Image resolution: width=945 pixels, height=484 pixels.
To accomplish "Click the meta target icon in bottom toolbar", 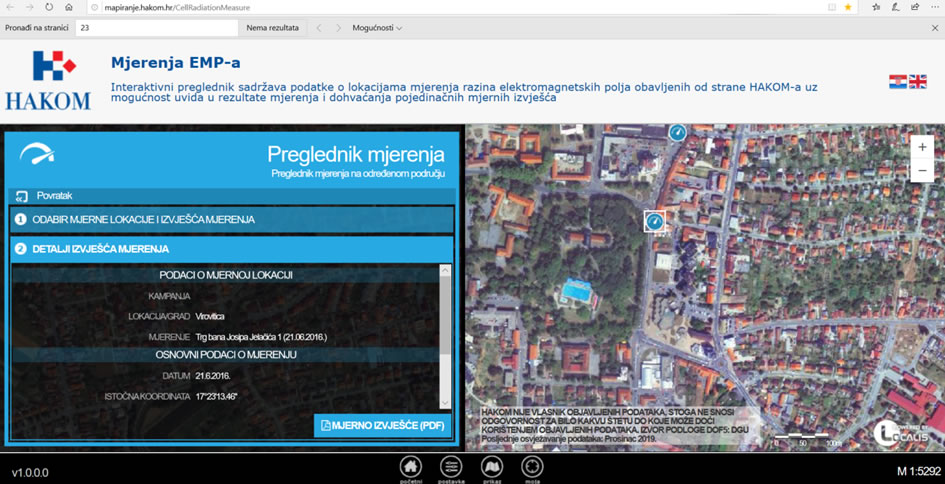I will pos(532,466).
